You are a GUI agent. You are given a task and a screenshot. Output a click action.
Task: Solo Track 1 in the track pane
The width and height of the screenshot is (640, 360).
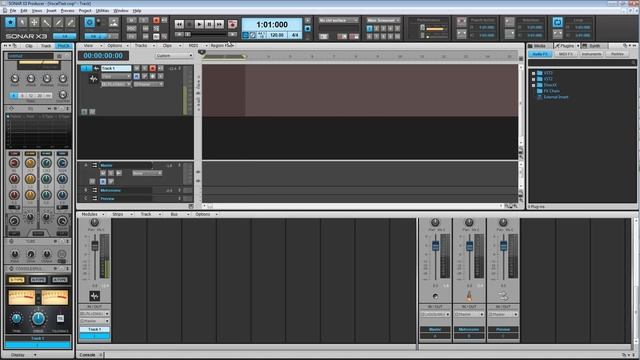pyautogui.click(x=144, y=68)
